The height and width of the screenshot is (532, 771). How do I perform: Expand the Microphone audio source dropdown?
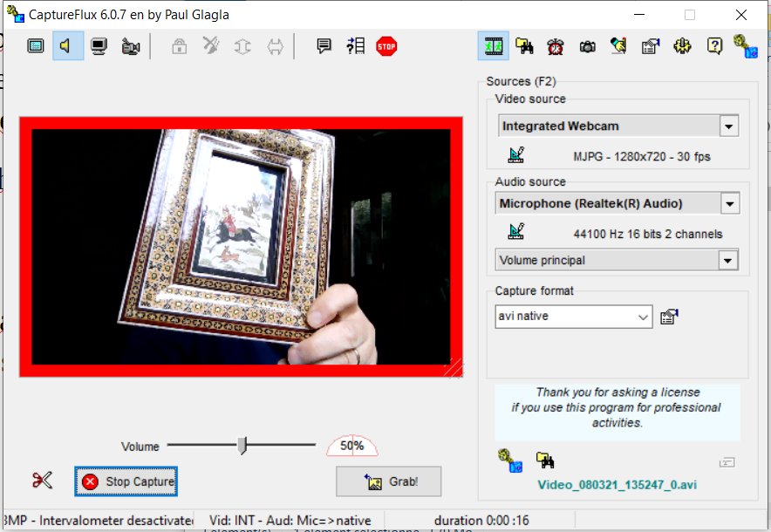tap(729, 204)
